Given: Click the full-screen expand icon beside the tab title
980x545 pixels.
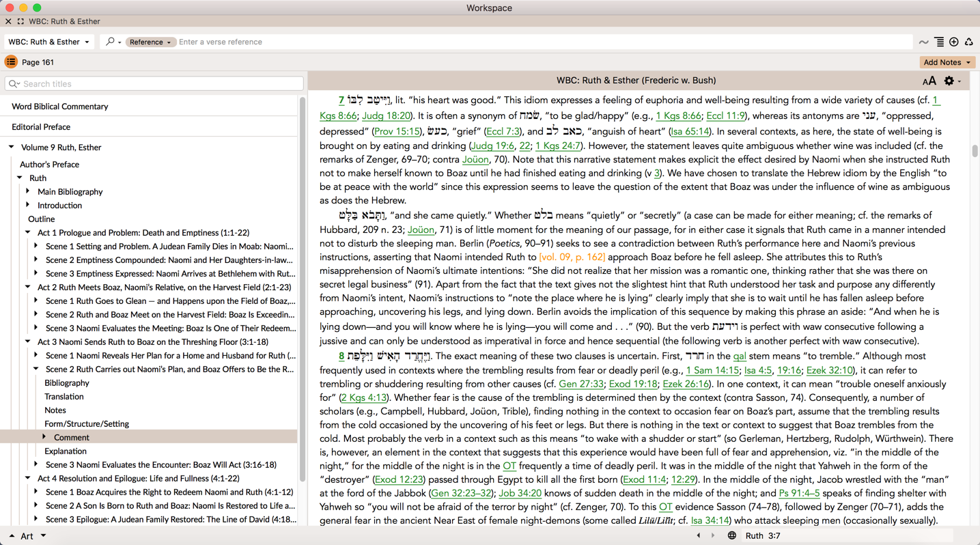Looking at the screenshot, I should 20,22.
